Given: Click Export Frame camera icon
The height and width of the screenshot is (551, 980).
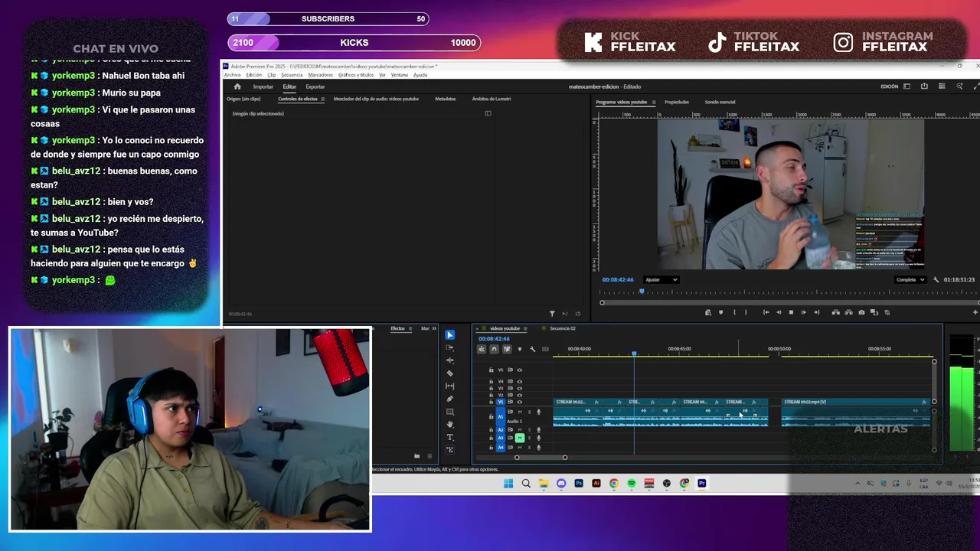Looking at the screenshot, I should (861, 312).
